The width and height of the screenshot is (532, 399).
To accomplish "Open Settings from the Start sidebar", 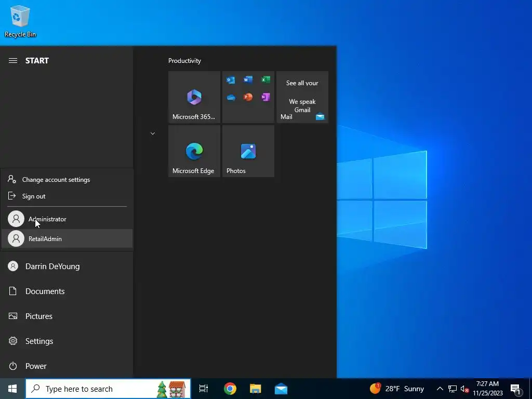I will 66,341.
